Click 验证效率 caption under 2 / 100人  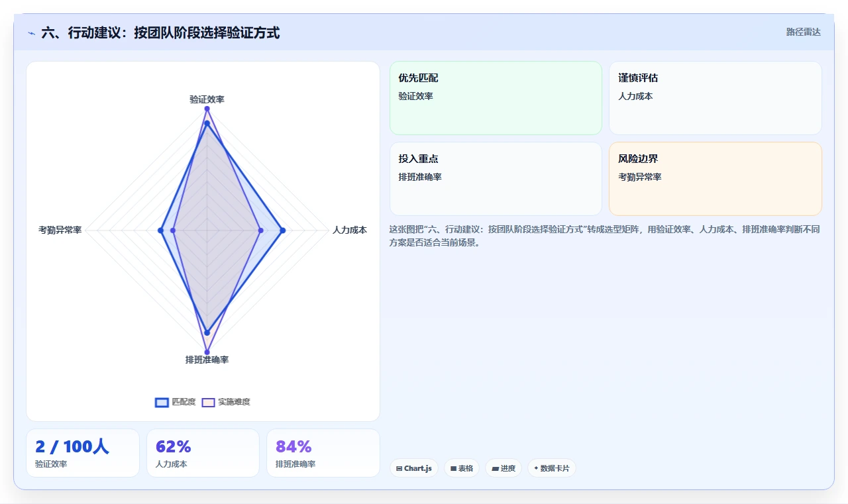click(x=51, y=464)
